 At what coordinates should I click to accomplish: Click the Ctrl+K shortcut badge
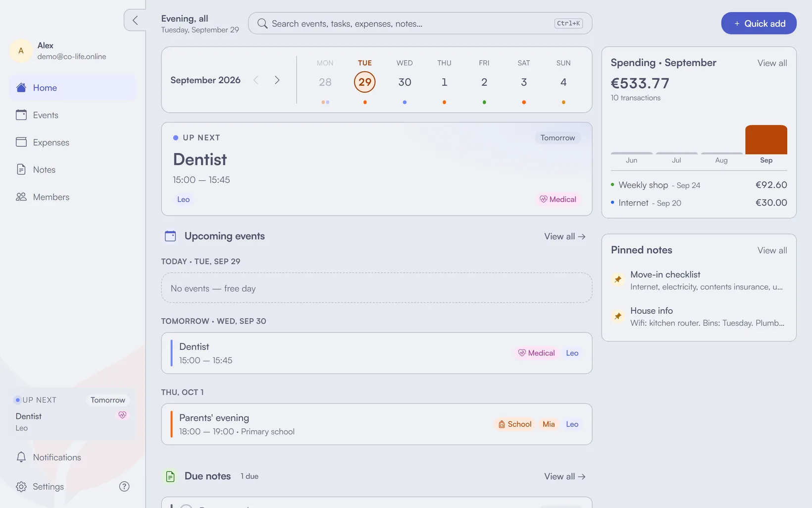(568, 23)
